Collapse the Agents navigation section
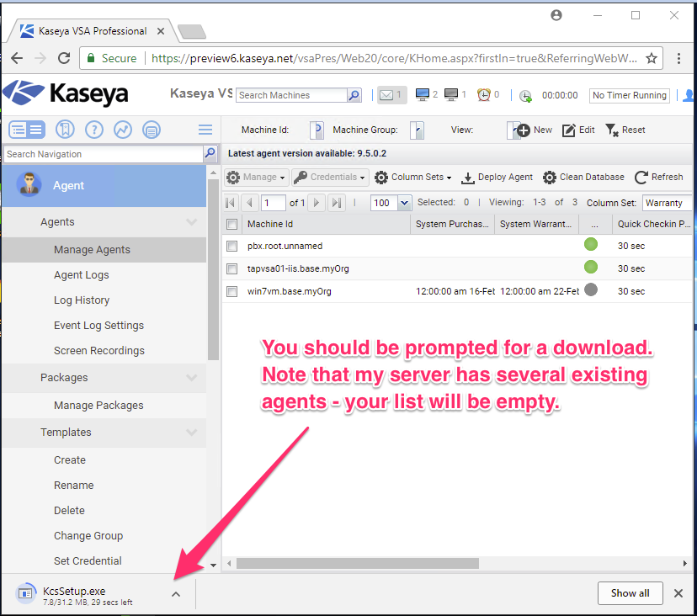697x616 pixels. [x=192, y=222]
